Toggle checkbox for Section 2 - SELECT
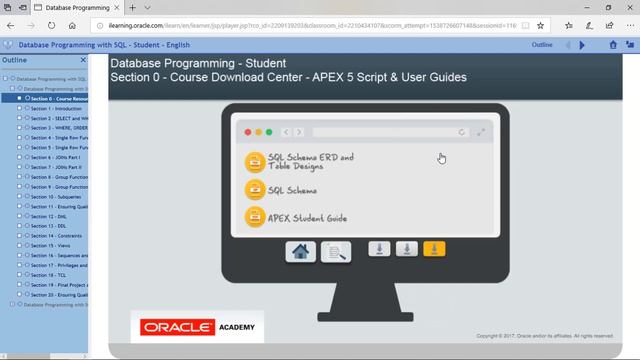 19,118
